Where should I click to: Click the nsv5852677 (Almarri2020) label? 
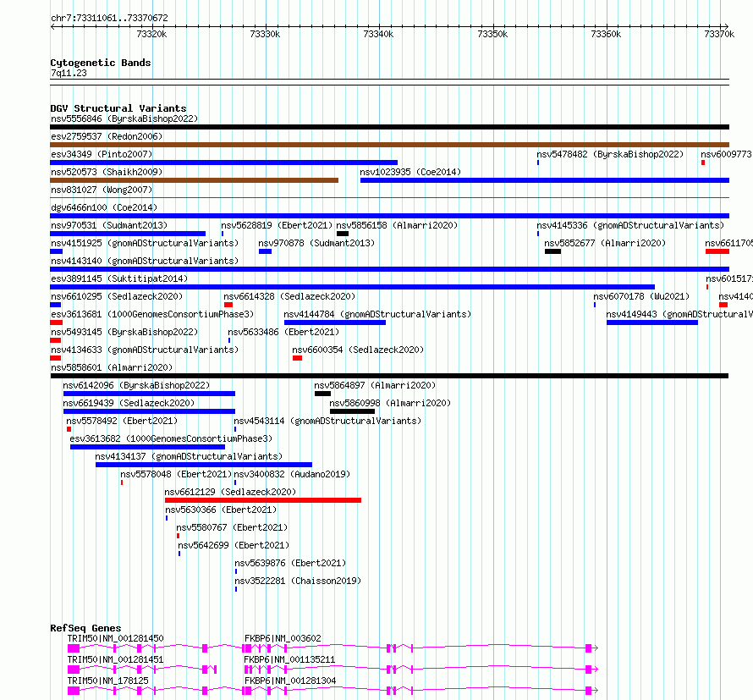coord(605,243)
